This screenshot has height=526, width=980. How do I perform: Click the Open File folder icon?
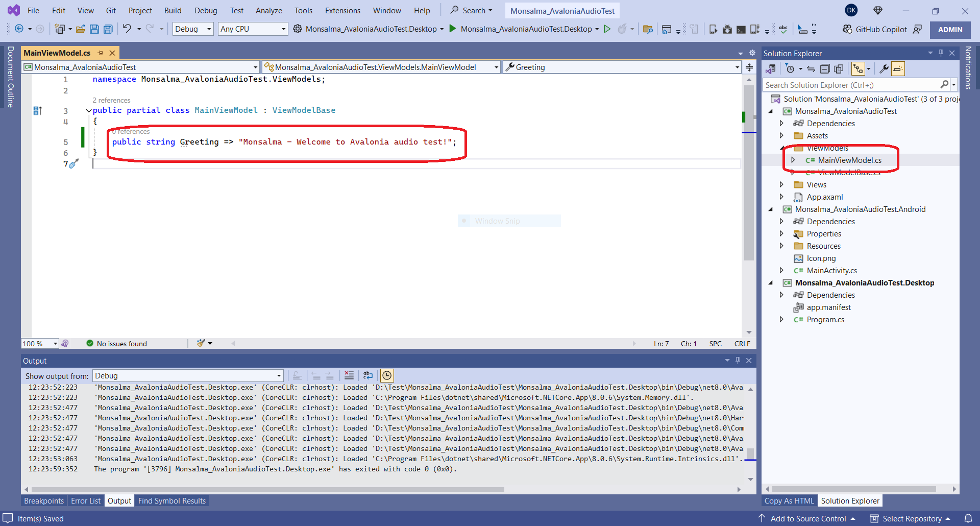[x=81, y=29]
